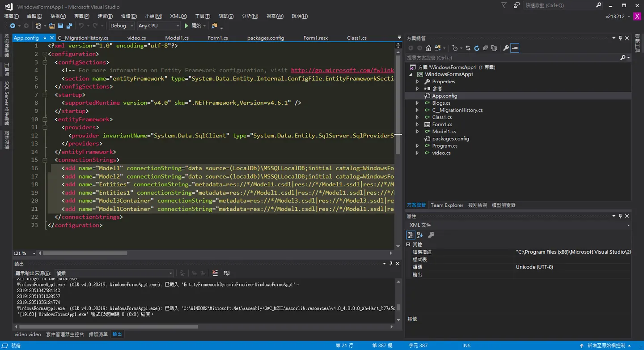Click the Save All toolbar icon
The height and width of the screenshot is (350, 644).
[69, 26]
